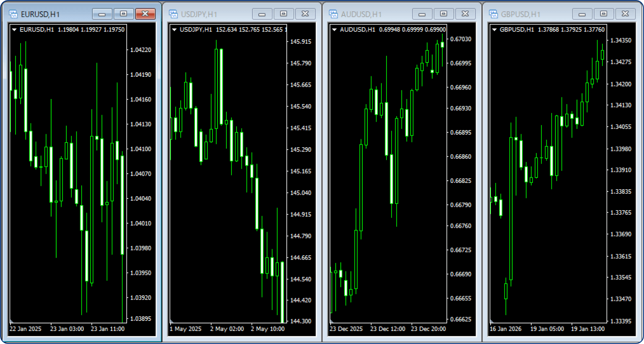Open the EURUSD chart header dropdown triangle
The height and width of the screenshot is (344, 644).
(x=14, y=30)
